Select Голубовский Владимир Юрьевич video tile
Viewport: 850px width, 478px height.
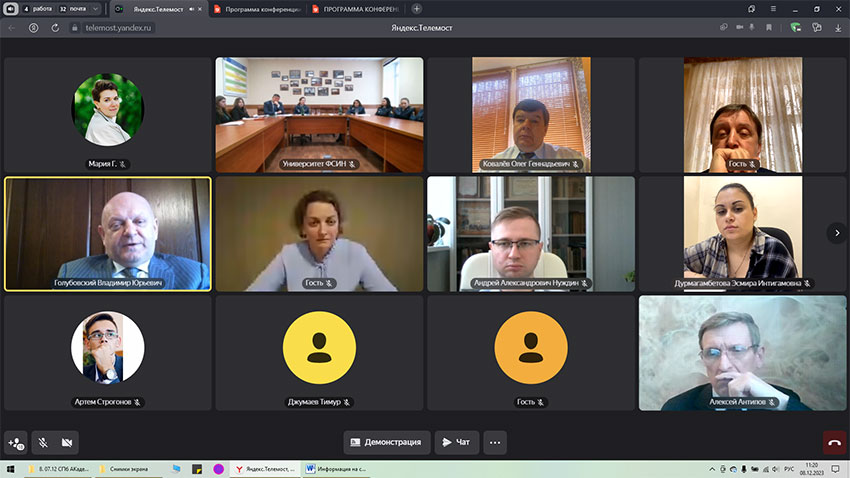point(108,234)
